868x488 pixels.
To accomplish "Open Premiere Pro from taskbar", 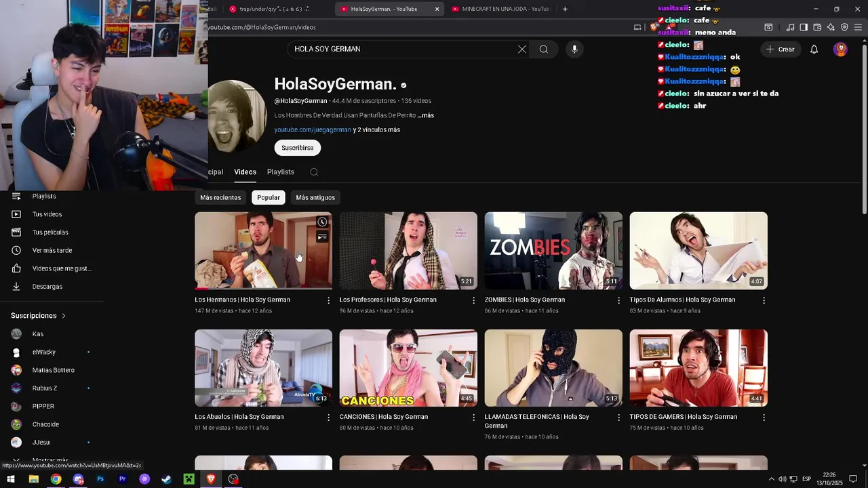I will click(123, 479).
